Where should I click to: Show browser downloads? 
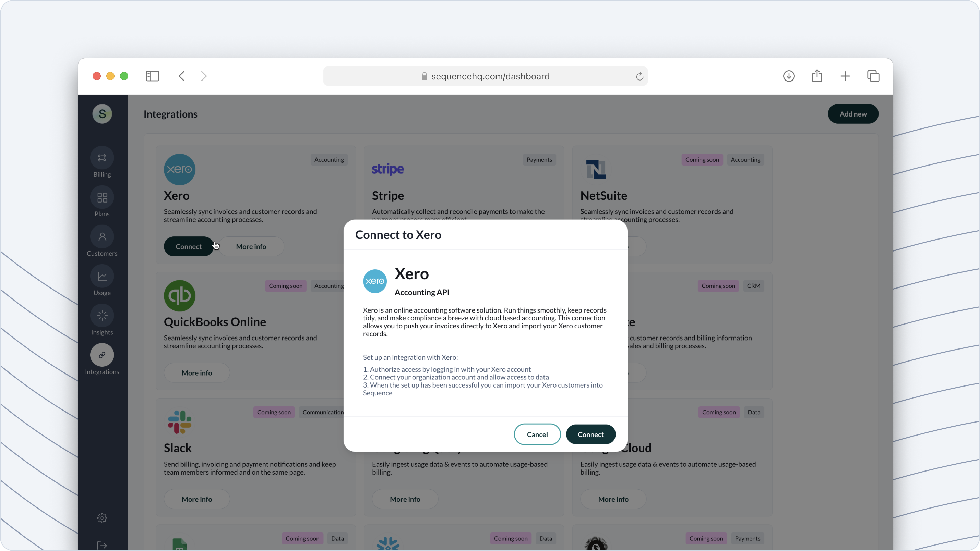[x=789, y=76]
